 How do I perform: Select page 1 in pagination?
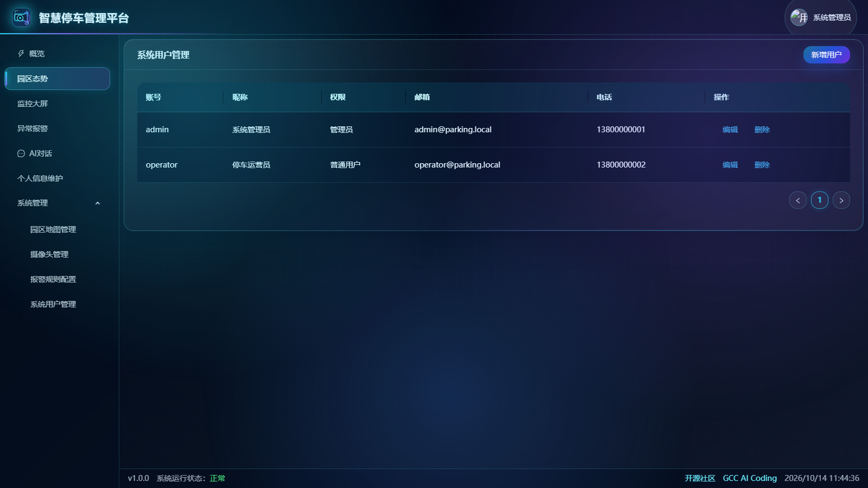point(820,200)
